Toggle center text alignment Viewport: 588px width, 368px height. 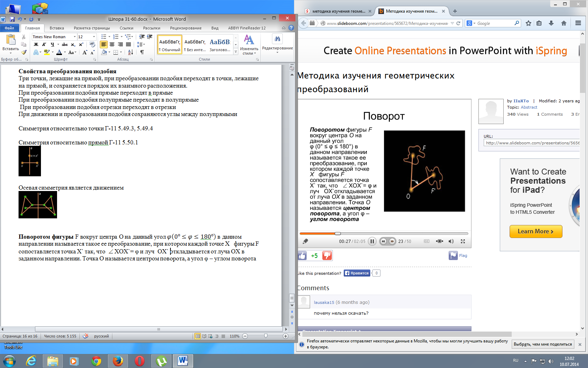point(112,45)
